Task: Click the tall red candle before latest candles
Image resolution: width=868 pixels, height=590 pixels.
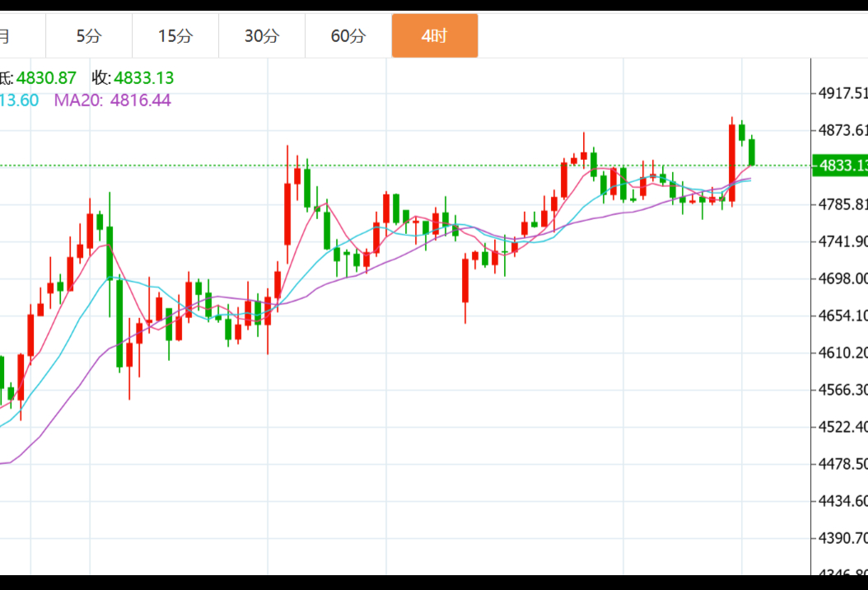Action: point(731,162)
